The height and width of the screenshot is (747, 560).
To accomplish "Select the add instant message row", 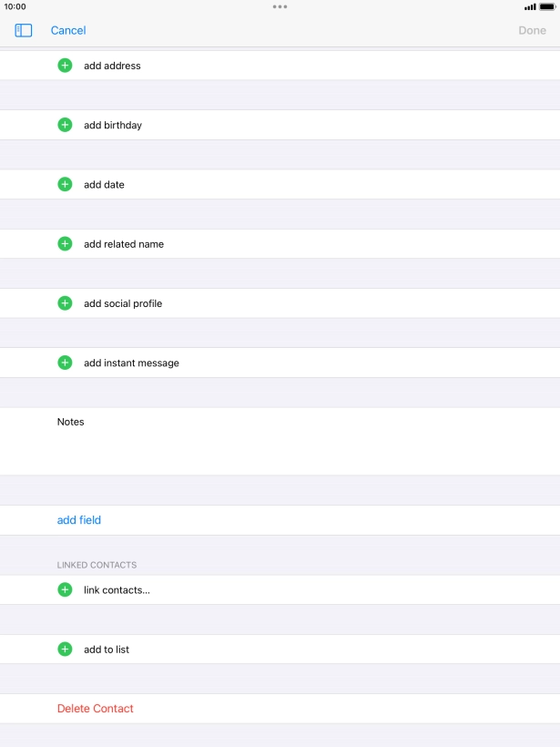I will 130,362.
